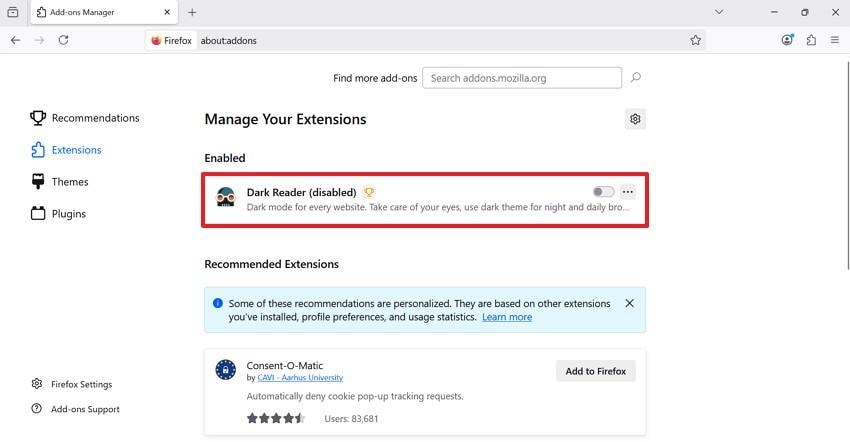Click the Consent-O-Matic extension icon

coord(226,370)
